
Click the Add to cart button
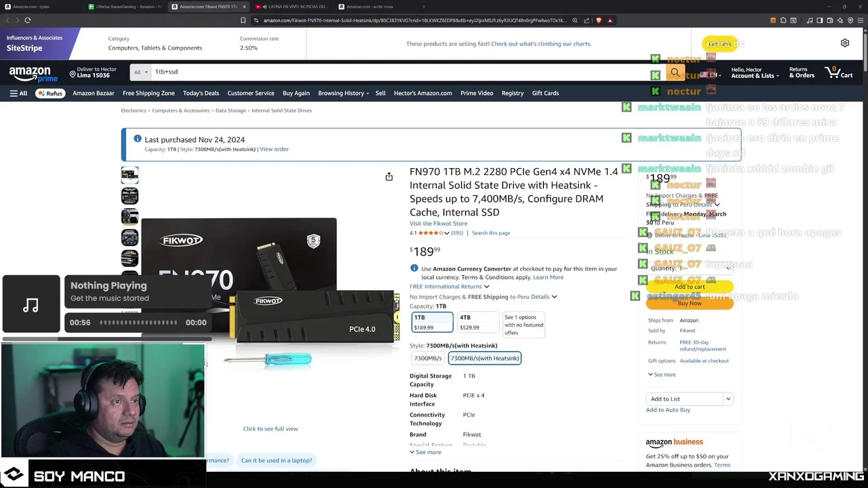pos(690,287)
